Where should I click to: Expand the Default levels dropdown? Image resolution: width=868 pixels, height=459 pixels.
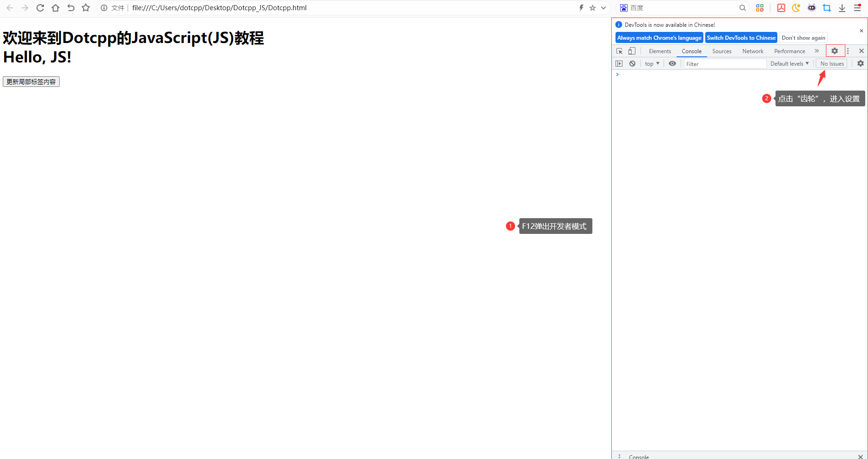tap(789, 64)
